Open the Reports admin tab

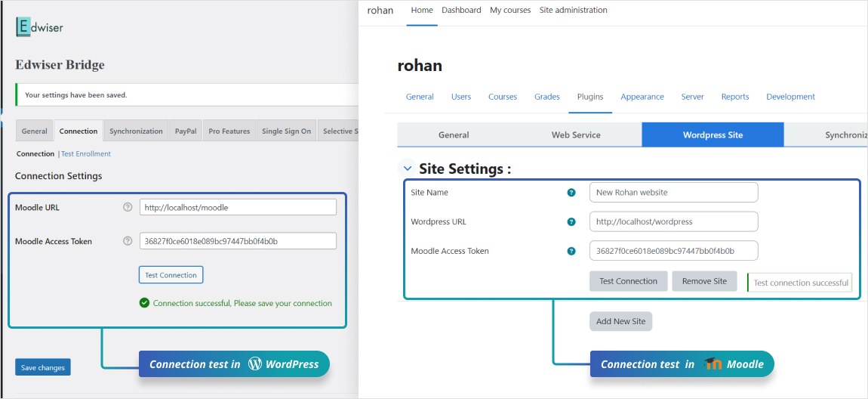735,97
